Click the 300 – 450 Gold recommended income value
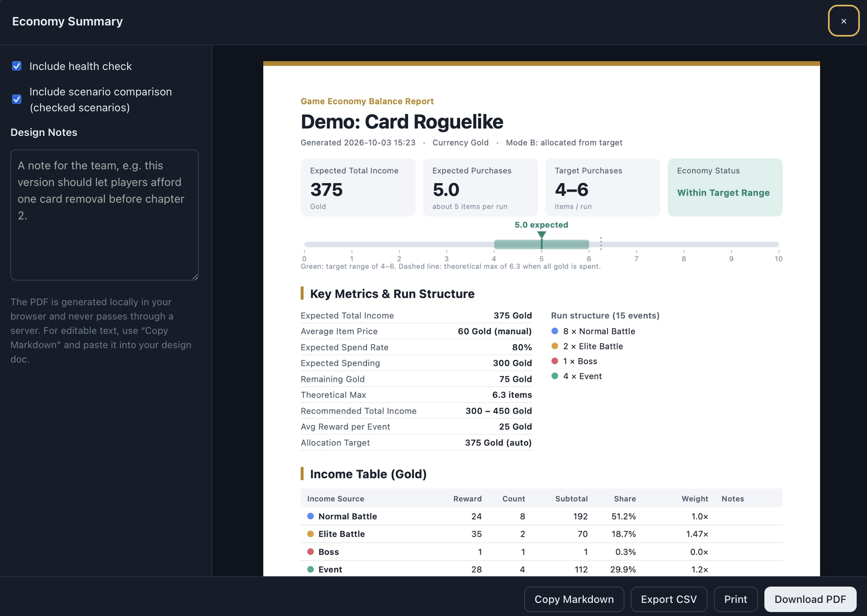Screen dimensions: 867x616 pyautogui.click(x=499, y=411)
